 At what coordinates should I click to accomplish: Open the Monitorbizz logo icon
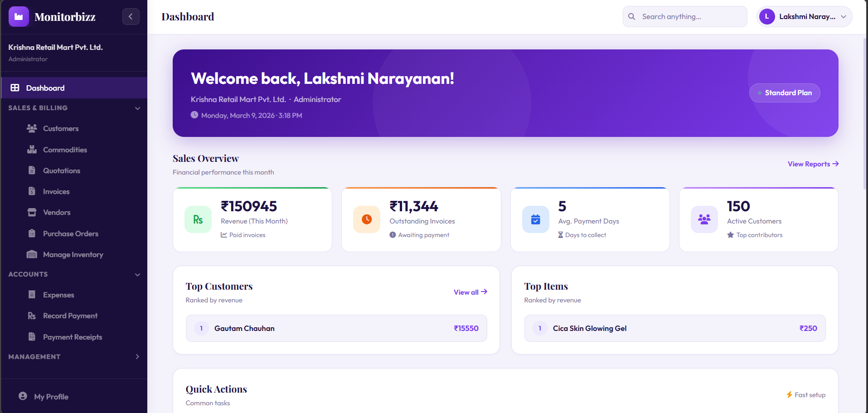(19, 16)
